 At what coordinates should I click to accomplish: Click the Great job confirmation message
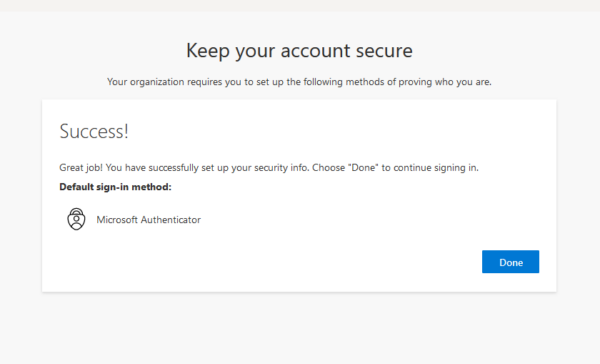(269, 168)
